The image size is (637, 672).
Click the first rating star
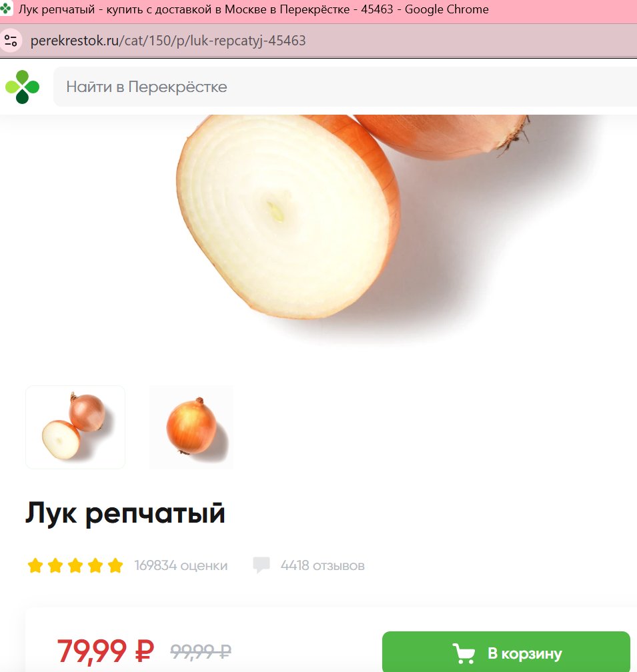click(35, 565)
